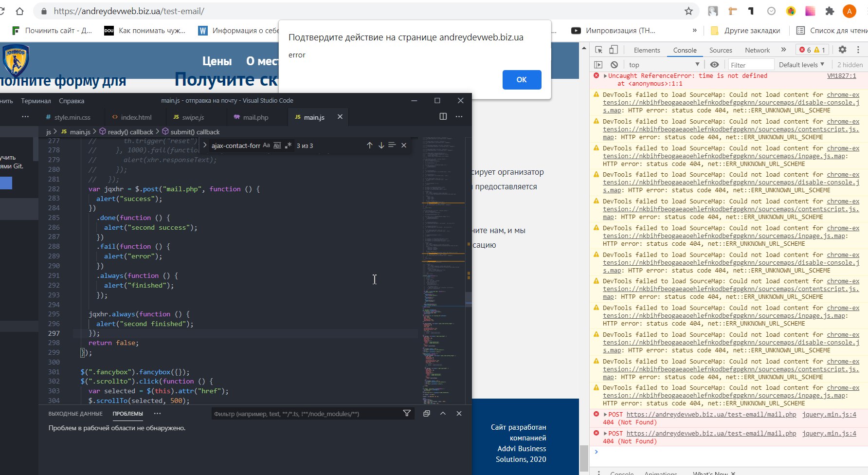
Task: Click the console prompt input line
Action: [x=730, y=452]
